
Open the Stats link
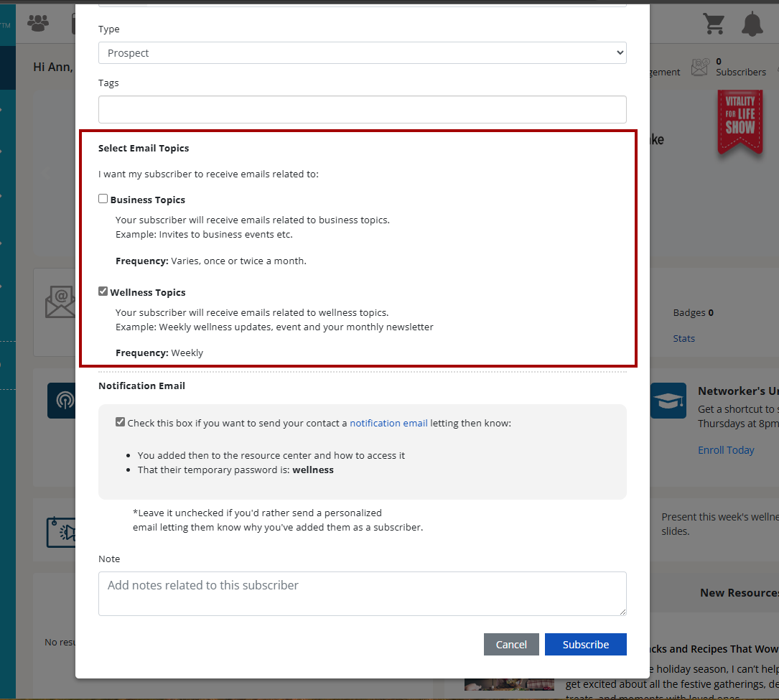tap(684, 338)
